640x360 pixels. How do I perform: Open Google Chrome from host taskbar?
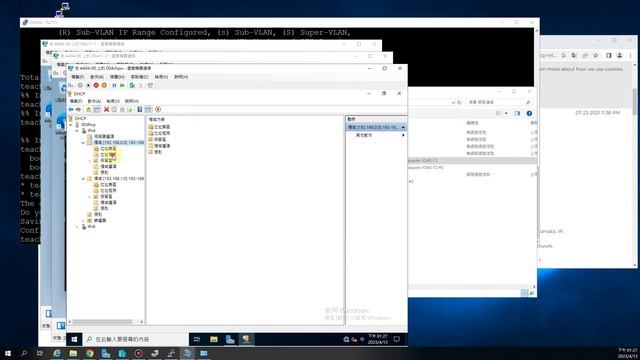[x=90, y=353]
